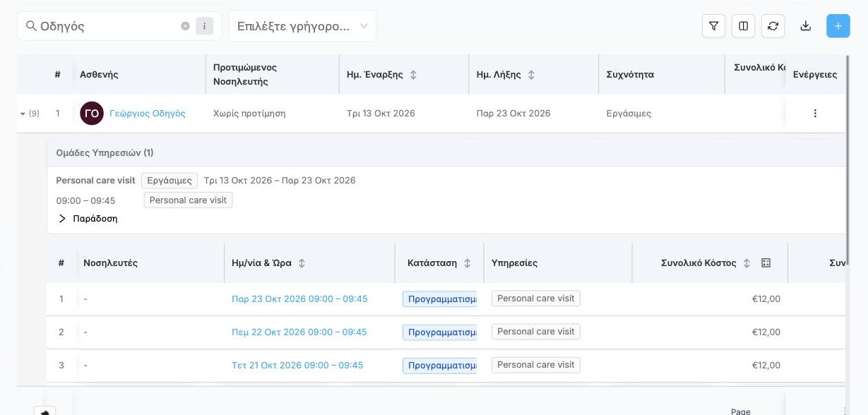
Task: Click the search info i icon
Action: [204, 26]
